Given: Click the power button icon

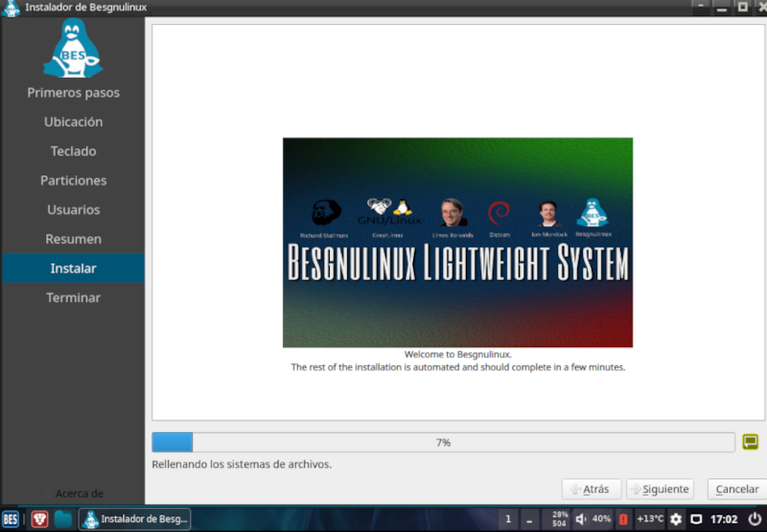Looking at the screenshot, I should 755,519.
